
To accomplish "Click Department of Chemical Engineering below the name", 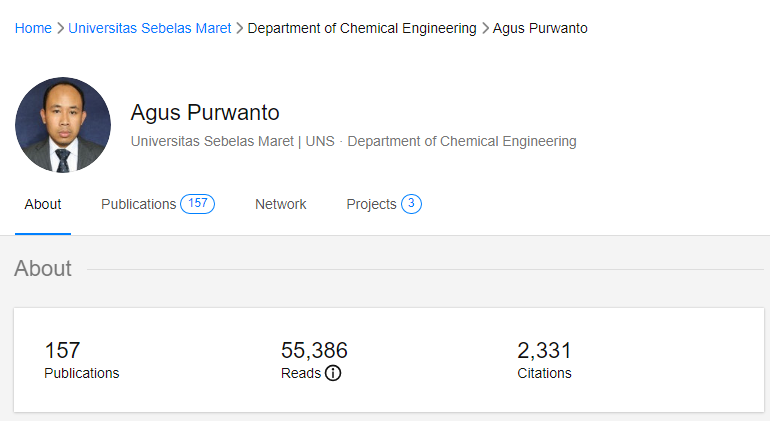I will coord(461,141).
